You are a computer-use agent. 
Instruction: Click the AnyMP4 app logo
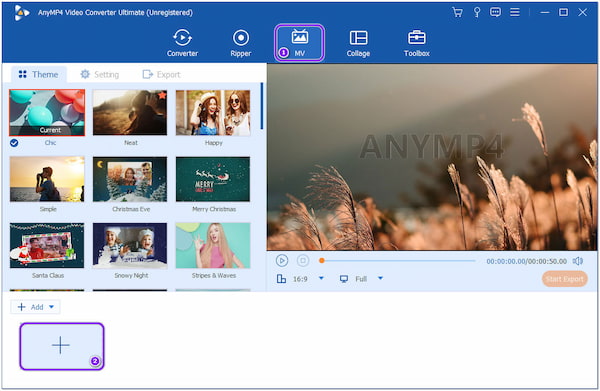21,13
